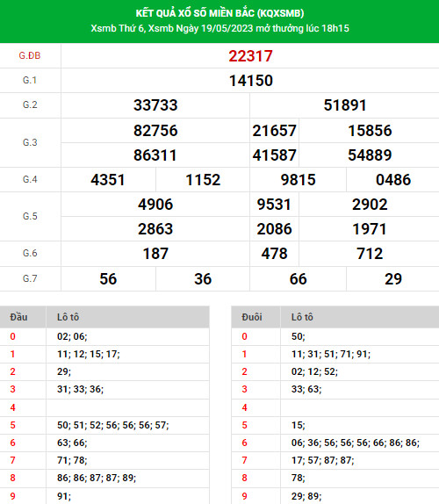Select G.5 number 9531
This screenshot has width=439, height=504.
(x=274, y=205)
